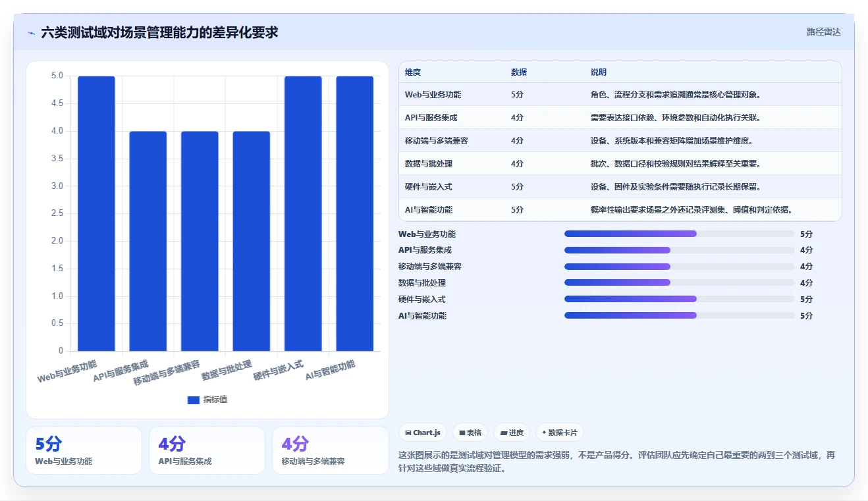Click the 说明 column header
Viewport: 868px width, 501px height.
tap(599, 72)
